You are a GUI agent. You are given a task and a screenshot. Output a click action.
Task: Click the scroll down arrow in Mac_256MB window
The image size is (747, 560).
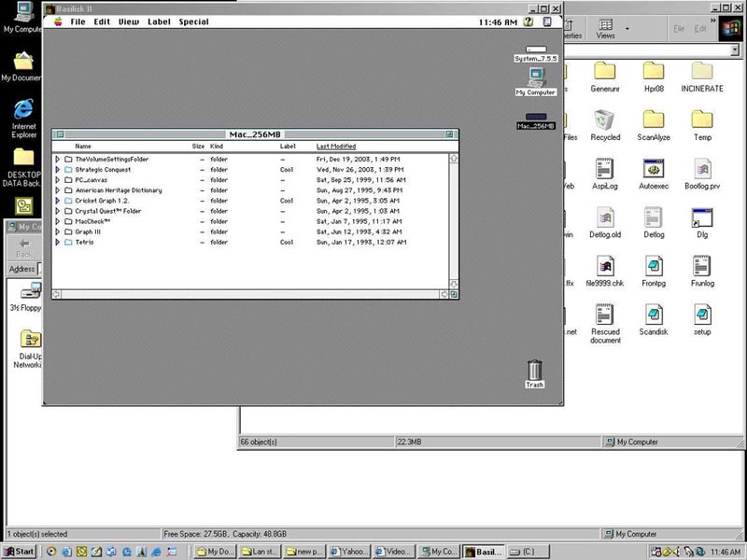point(454,285)
